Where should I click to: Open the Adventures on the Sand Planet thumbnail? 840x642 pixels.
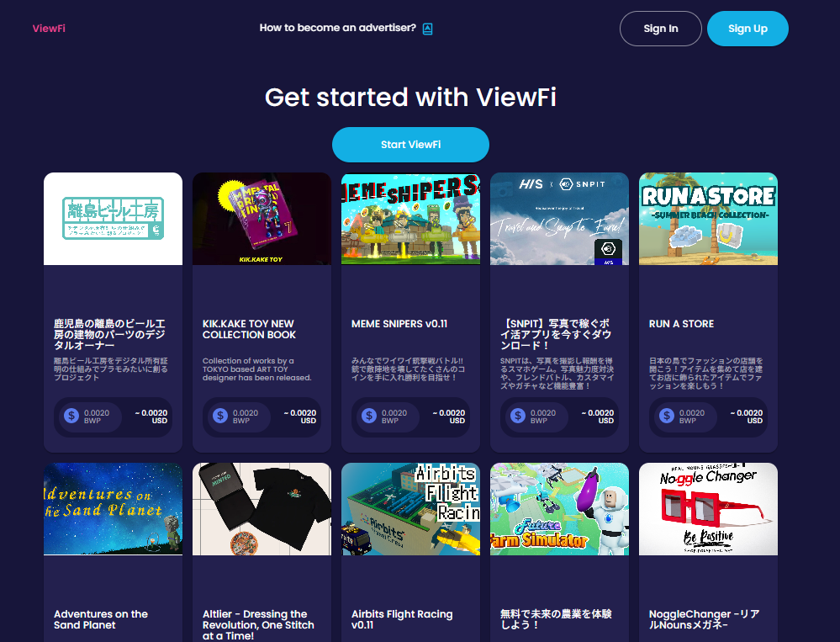pyautogui.click(x=113, y=509)
